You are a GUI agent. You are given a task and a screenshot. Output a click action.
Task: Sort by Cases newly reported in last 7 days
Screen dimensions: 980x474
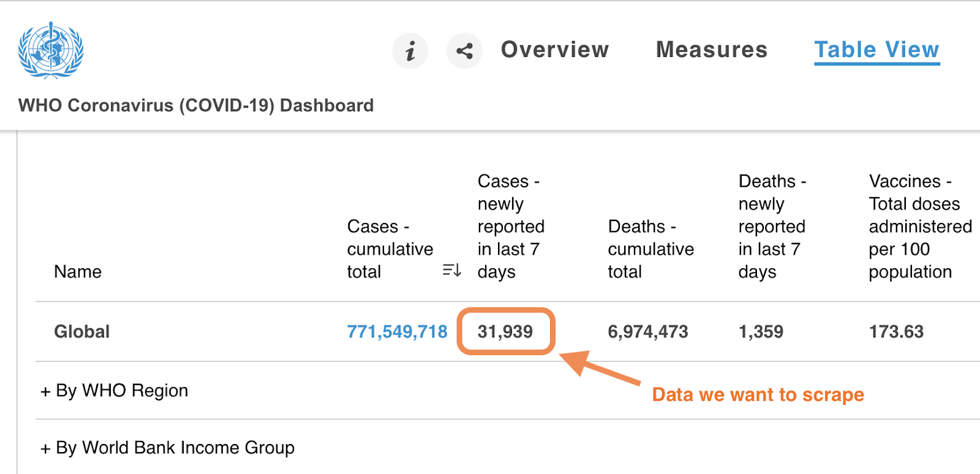[510, 227]
